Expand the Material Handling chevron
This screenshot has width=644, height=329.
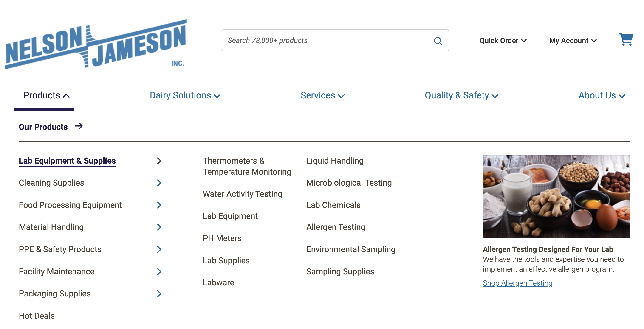tap(159, 227)
